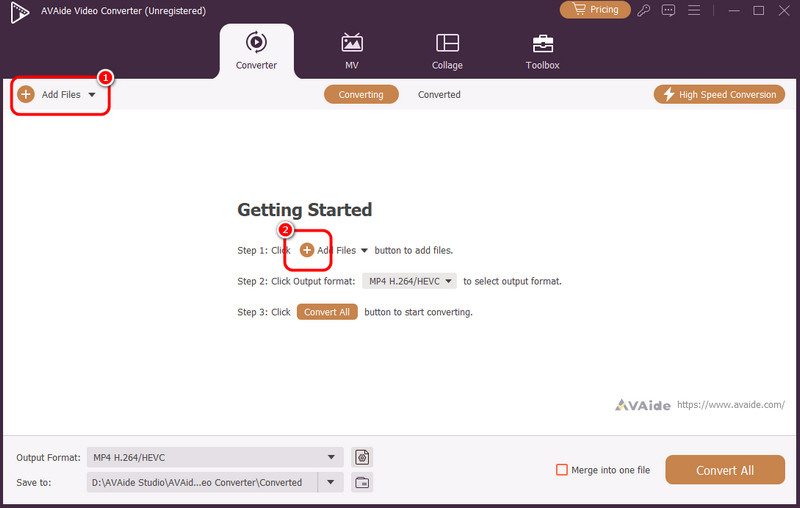Click the AVAide Video Converter app logo
This screenshot has width=800, height=508.
point(10,10)
